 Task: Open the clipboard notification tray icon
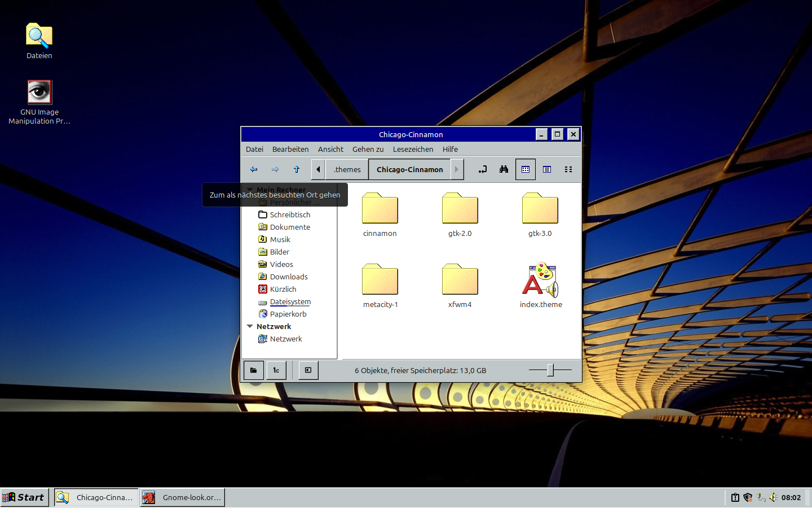735,497
